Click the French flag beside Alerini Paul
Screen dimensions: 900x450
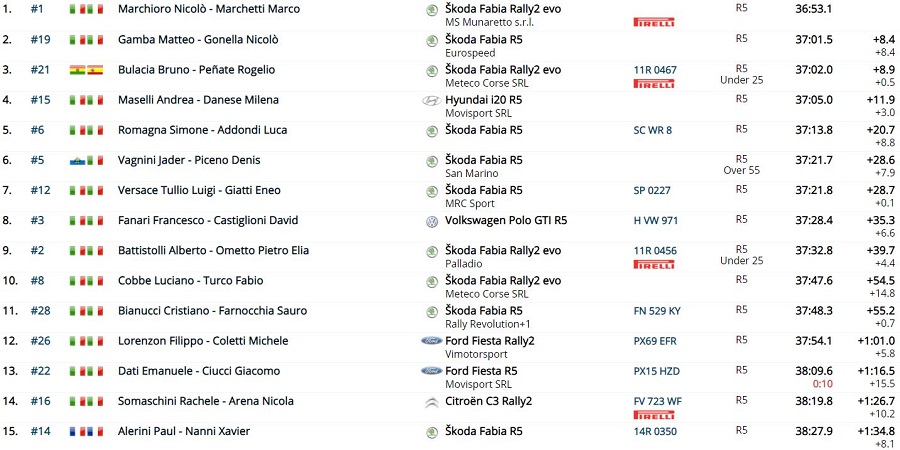click(77, 432)
